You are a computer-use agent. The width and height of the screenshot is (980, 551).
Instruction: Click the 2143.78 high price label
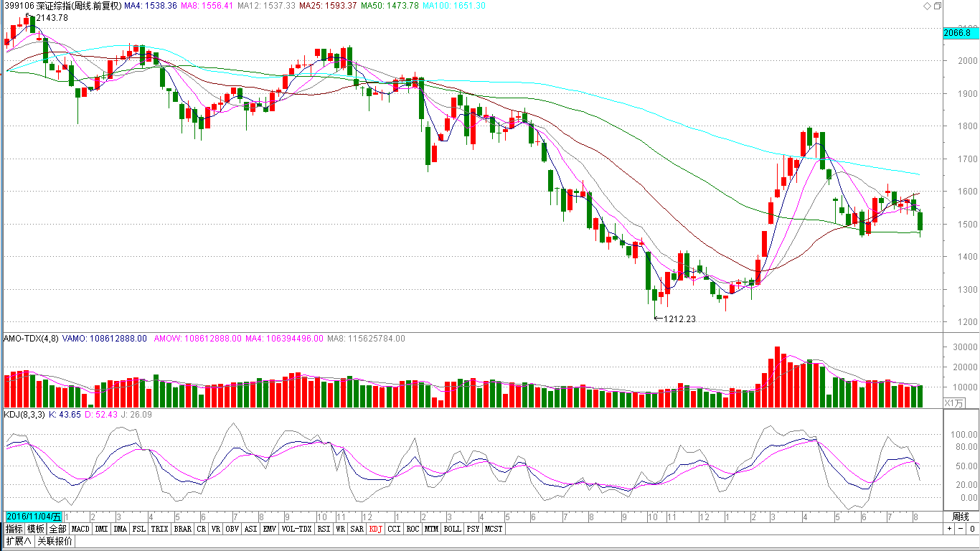[x=52, y=18]
